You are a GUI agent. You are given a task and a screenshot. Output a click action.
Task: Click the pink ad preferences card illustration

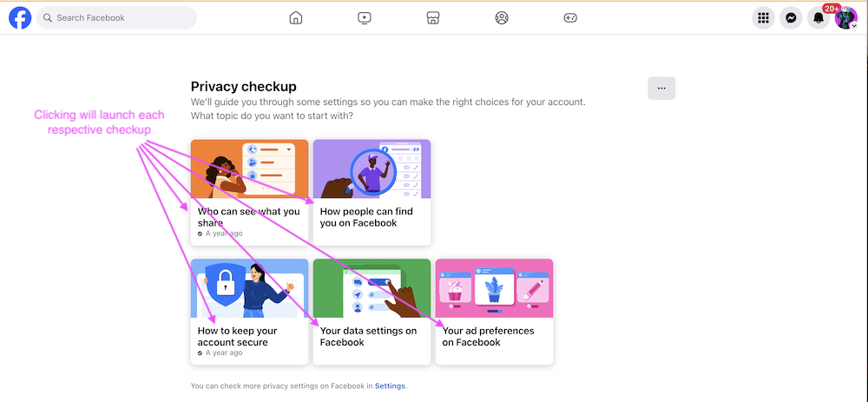[x=494, y=287]
